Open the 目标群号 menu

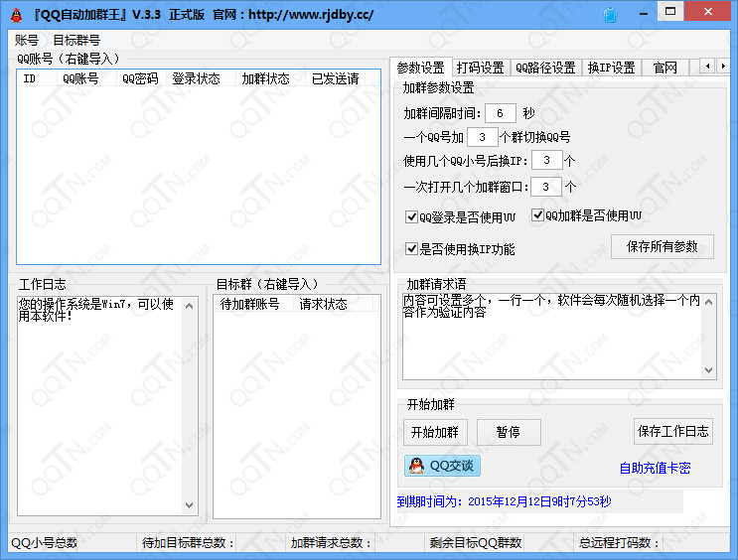pos(76,41)
